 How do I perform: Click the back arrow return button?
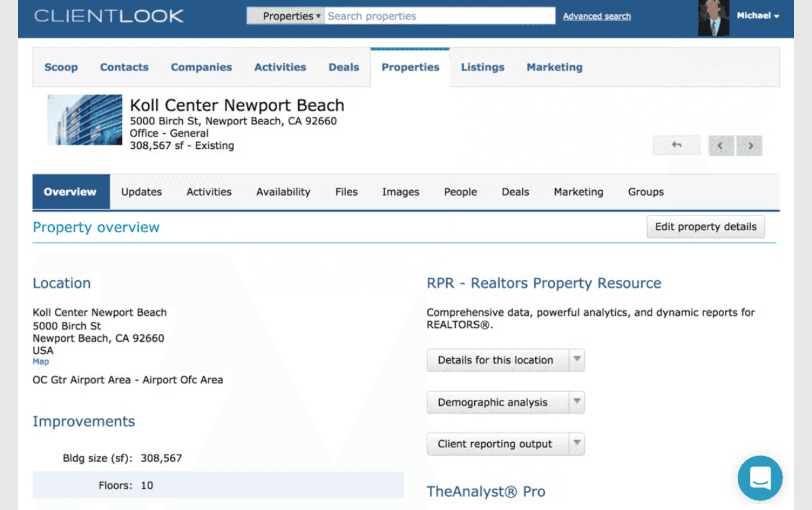(677, 145)
